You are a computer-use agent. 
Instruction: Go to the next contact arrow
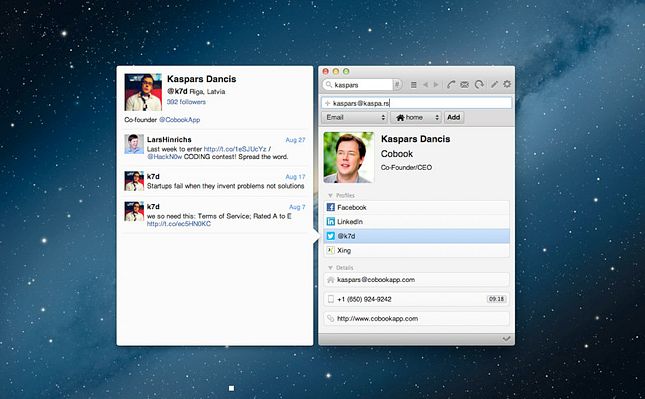436,84
